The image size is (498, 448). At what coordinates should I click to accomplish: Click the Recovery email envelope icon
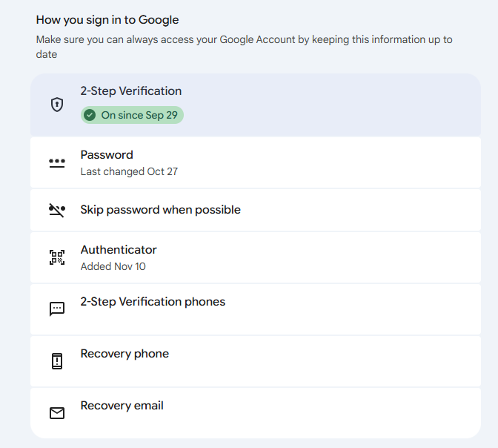pos(57,413)
